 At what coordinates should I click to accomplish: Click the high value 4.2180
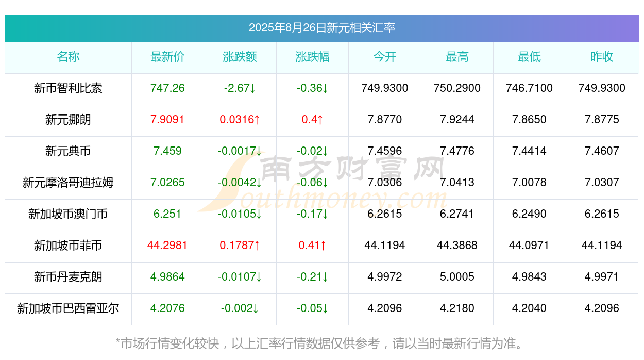457,308
